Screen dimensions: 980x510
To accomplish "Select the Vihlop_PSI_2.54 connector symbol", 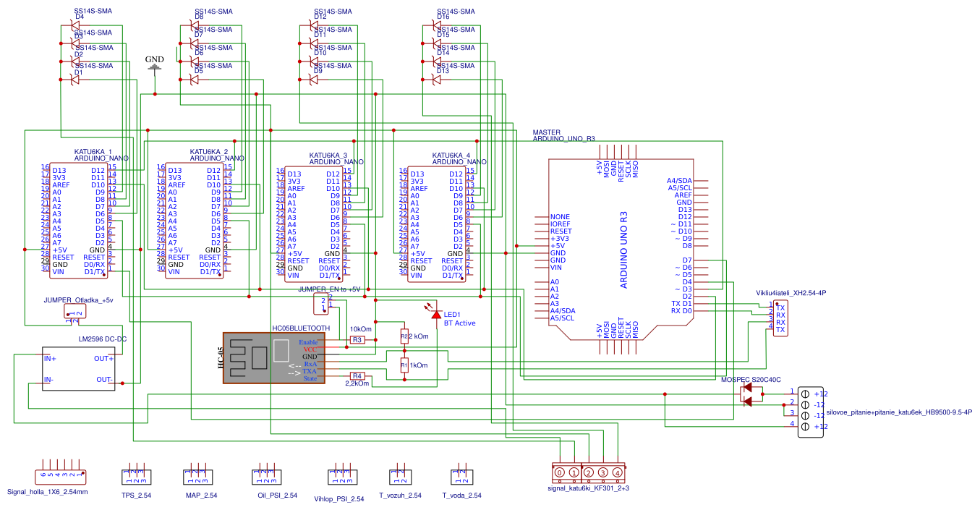I will coord(342,476).
